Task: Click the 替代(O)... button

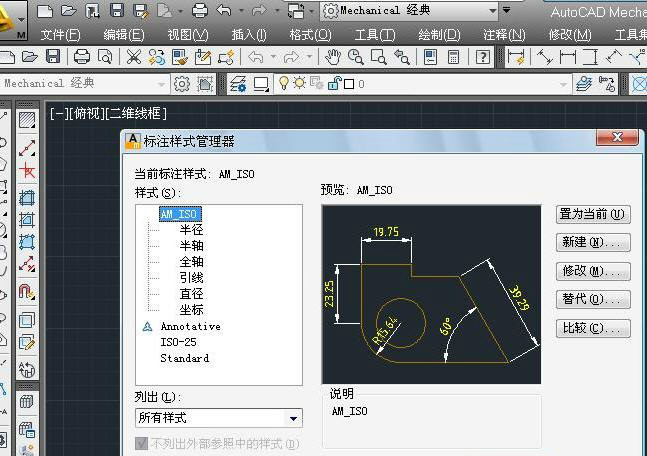Action: click(x=593, y=300)
